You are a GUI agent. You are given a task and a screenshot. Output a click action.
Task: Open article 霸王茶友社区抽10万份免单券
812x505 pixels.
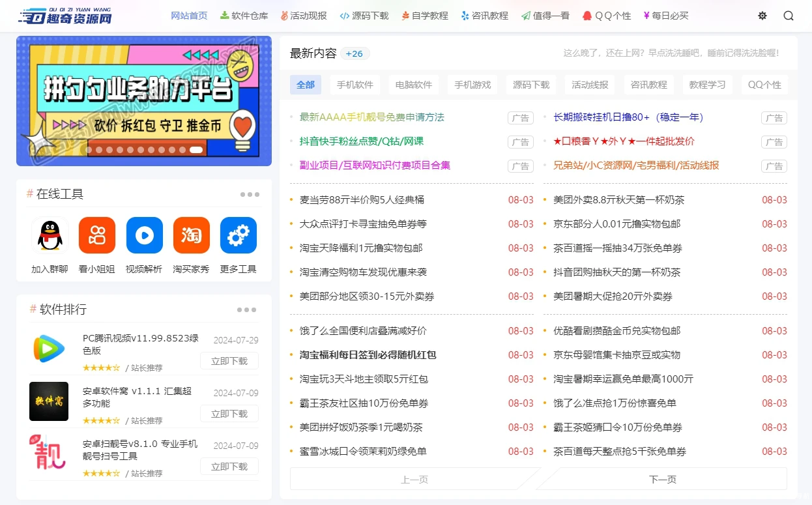click(364, 403)
